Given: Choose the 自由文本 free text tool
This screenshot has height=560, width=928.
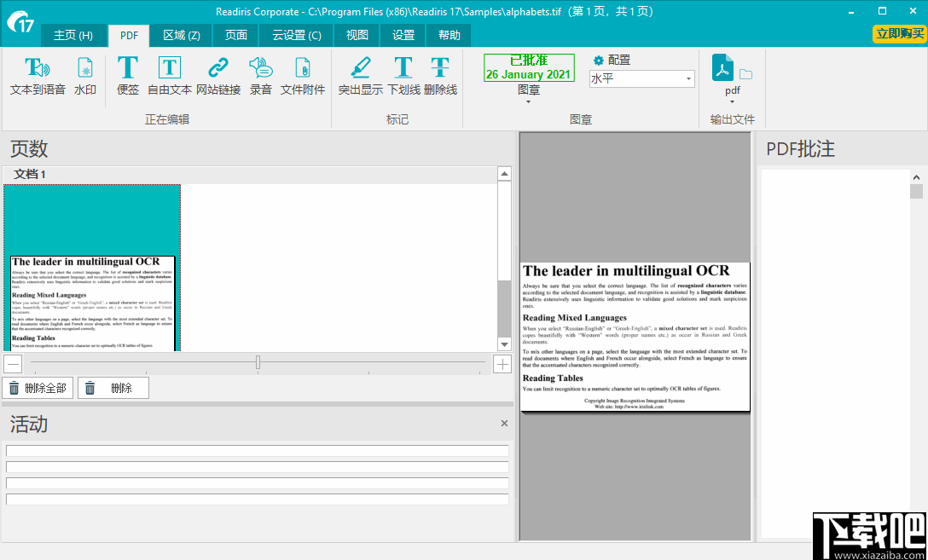Looking at the screenshot, I should (x=169, y=76).
